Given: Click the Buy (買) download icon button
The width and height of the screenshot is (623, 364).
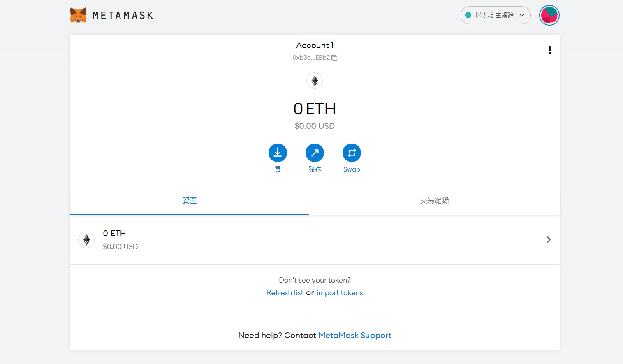Looking at the screenshot, I should [x=278, y=153].
